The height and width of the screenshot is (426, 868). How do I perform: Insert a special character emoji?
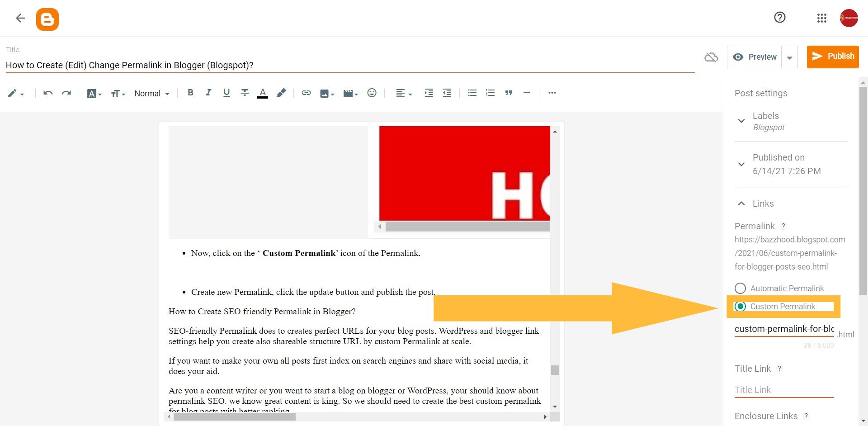[x=372, y=93]
